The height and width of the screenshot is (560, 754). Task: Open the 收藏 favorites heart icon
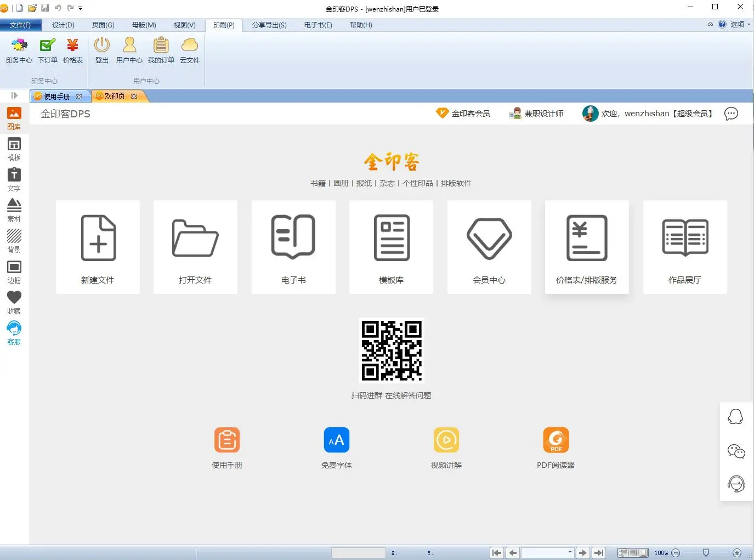(14, 302)
